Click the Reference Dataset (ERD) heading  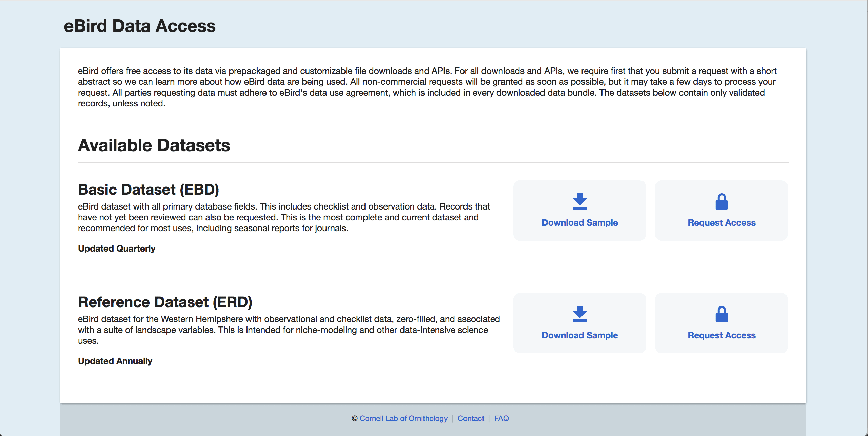point(165,302)
